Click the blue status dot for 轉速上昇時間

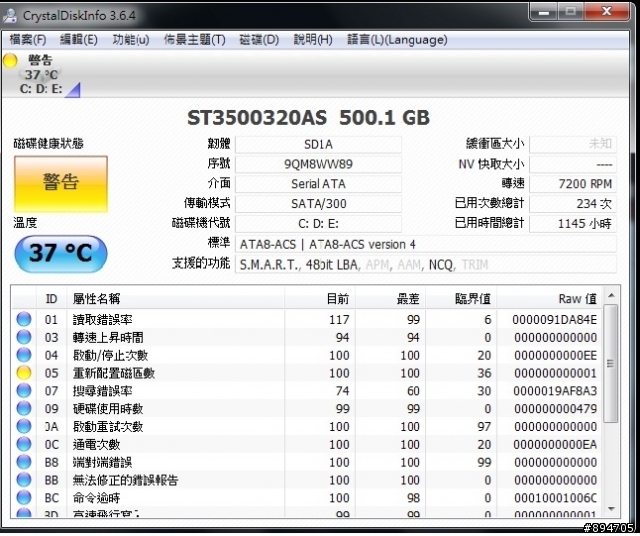tap(24, 337)
